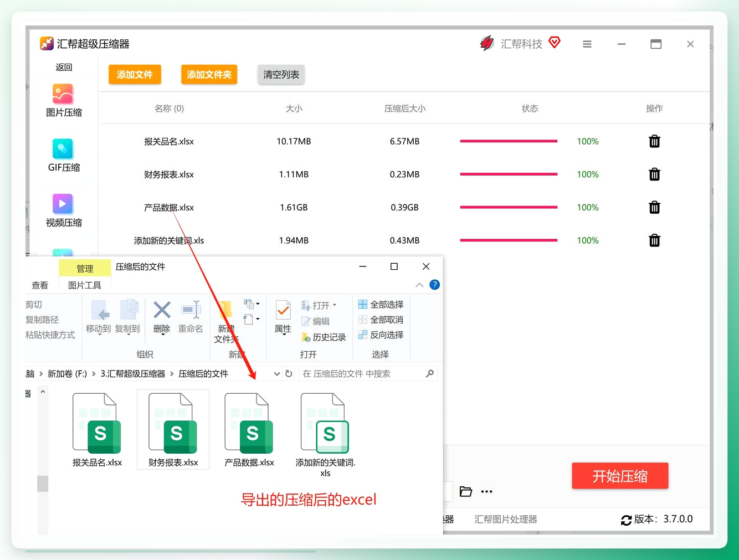Expand chevron after 新加卷 (F:) breadcrumb

[94, 374]
